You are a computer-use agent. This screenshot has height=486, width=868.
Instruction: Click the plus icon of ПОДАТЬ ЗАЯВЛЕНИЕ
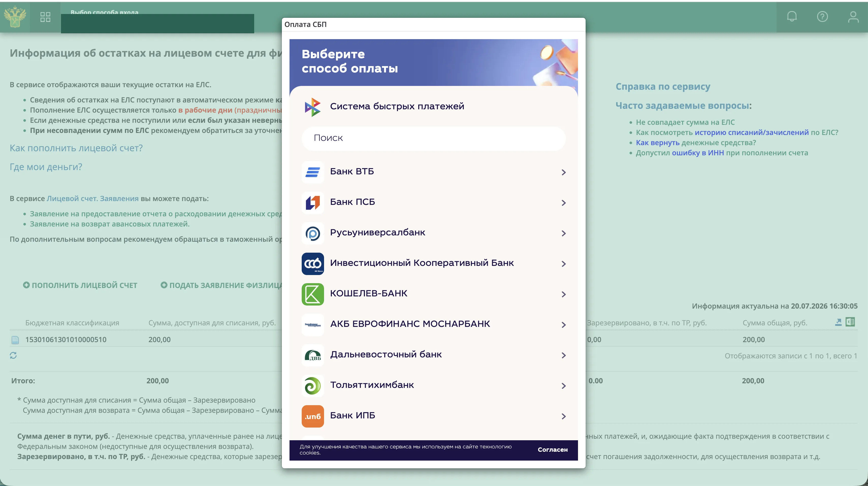[x=164, y=285]
